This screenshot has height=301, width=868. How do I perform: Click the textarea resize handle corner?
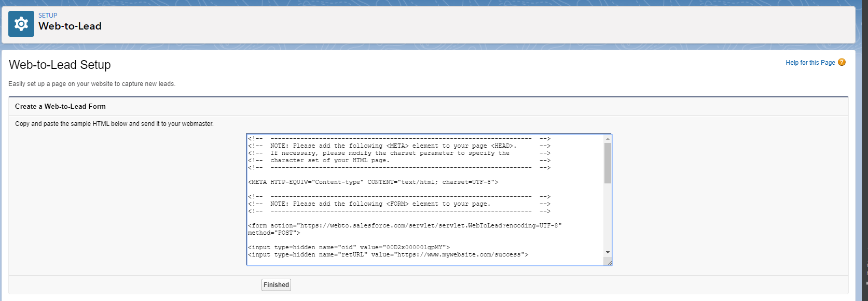click(609, 263)
